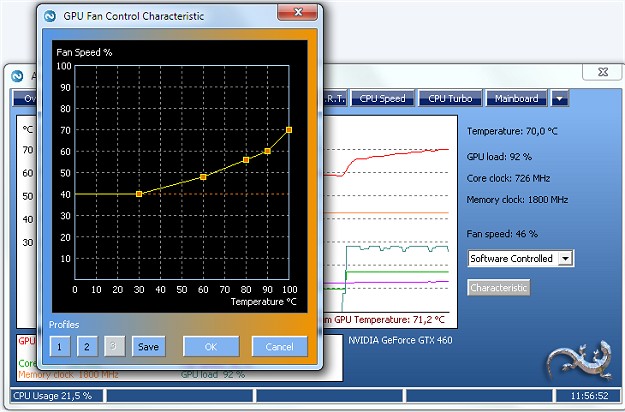Image resolution: width=625 pixels, height=412 pixels.
Task: Select fan profile 1
Action: pyautogui.click(x=60, y=346)
